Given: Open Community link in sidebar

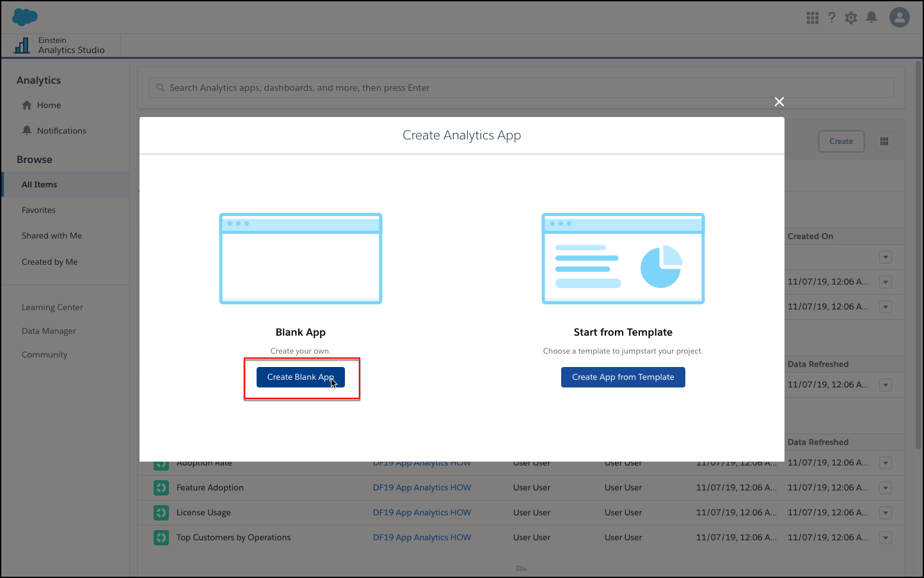Looking at the screenshot, I should tap(44, 354).
